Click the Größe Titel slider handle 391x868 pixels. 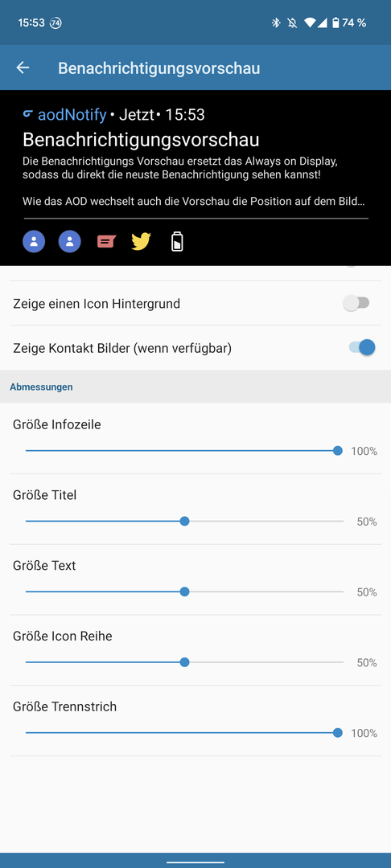(x=185, y=521)
